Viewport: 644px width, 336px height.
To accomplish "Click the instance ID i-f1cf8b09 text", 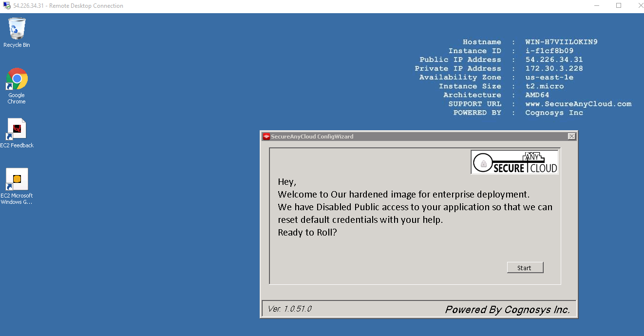I will (x=549, y=51).
